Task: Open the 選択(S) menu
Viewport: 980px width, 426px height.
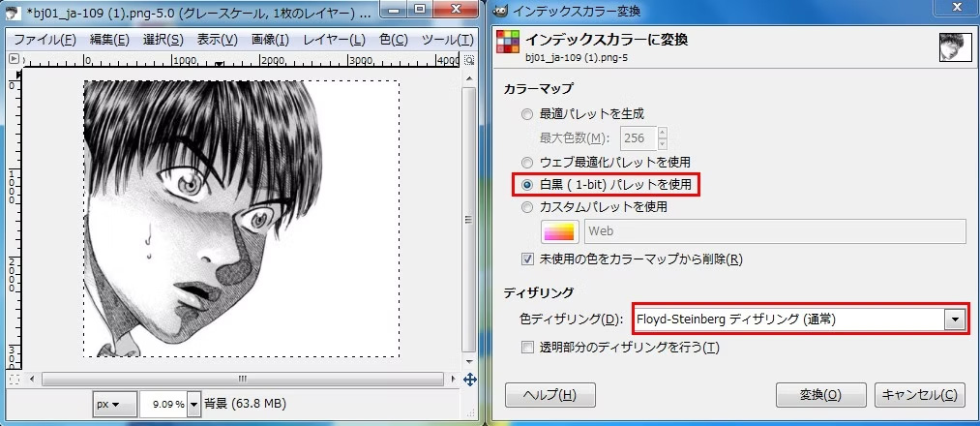Action: coord(163,40)
